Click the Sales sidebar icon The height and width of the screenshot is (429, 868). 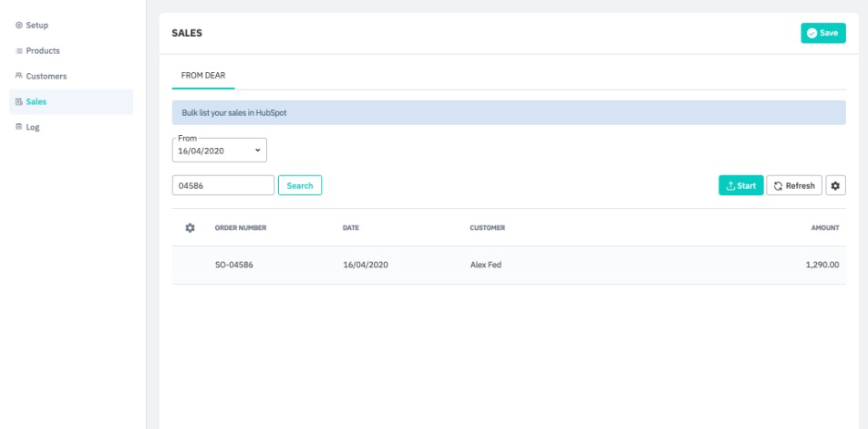coord(19,102)
